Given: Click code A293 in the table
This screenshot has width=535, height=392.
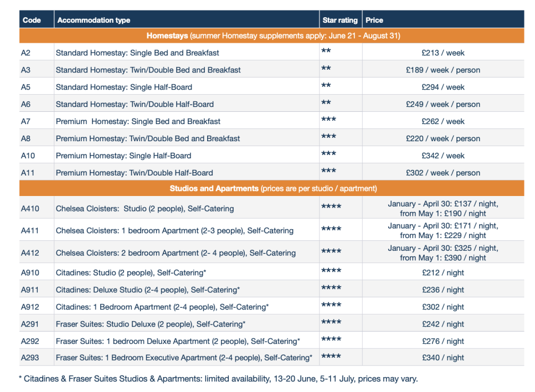Looking at the screenshot, I should point(30,358).
